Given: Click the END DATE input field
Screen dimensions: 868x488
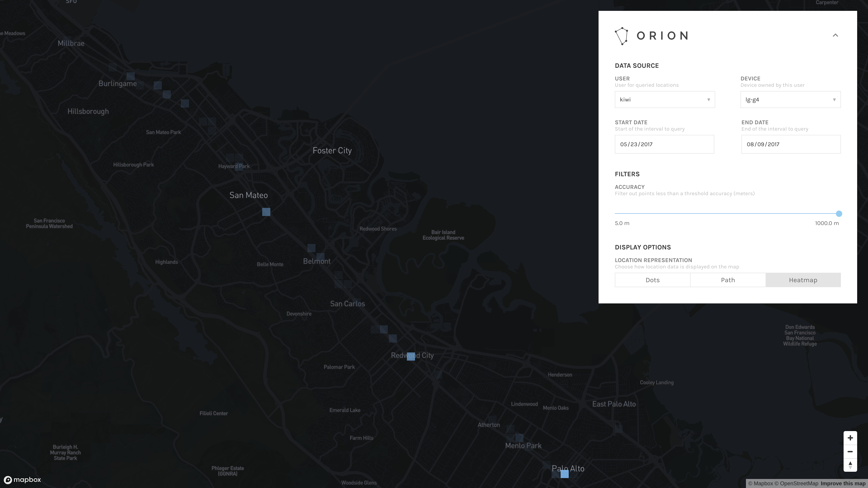Looking at the screenshot, I should pos(790,144).
